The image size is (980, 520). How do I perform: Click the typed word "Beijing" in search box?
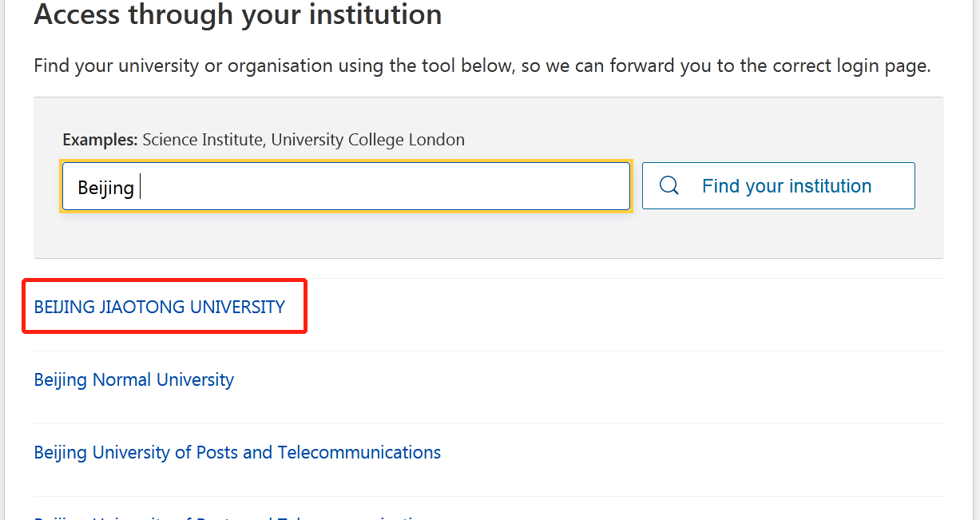(105, 188)
